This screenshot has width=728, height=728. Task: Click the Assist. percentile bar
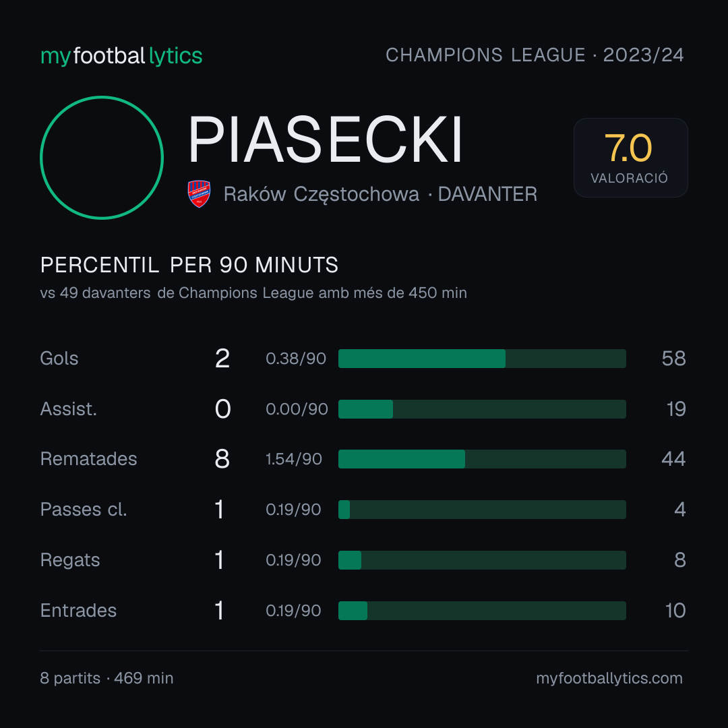(482, 409)
